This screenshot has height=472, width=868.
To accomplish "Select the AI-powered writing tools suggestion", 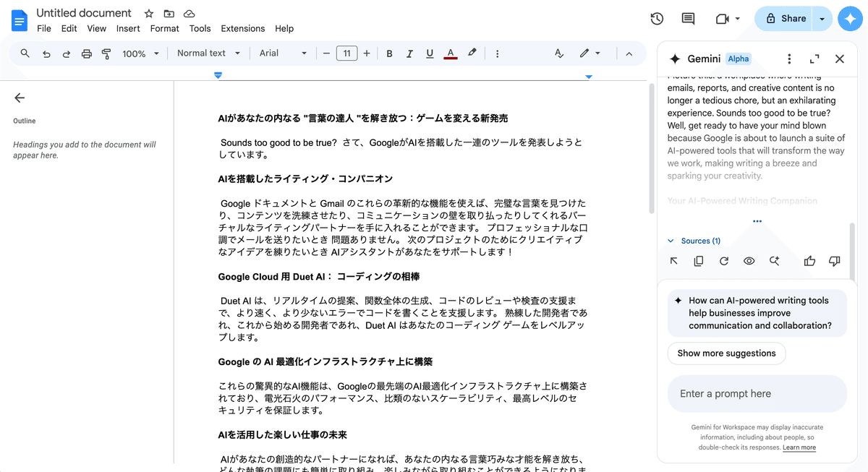I will 757,313.
